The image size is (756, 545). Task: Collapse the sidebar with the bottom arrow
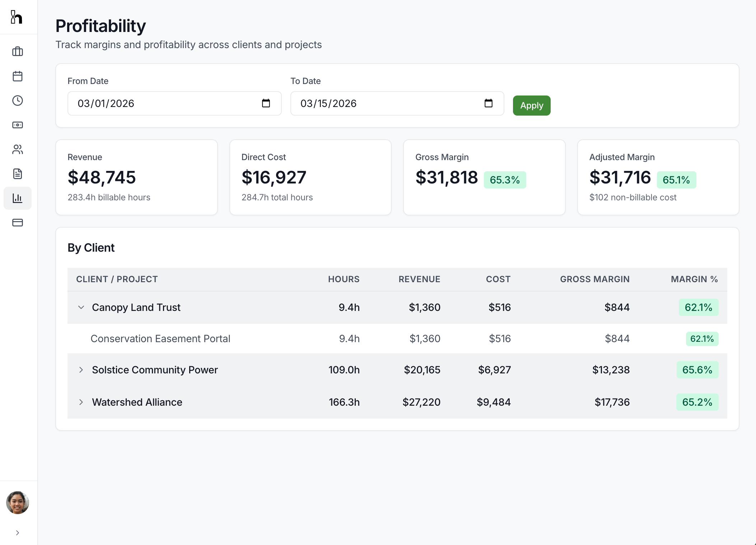tap(18, 533)
